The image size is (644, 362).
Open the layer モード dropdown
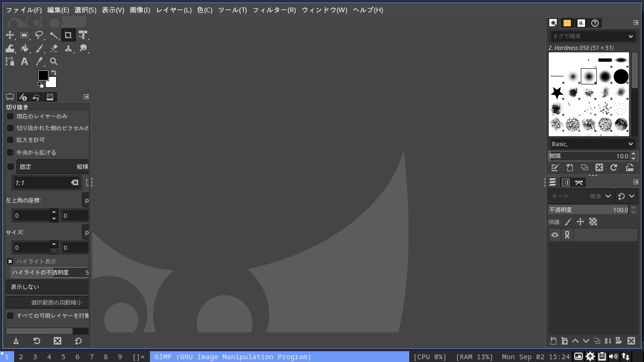[581, 196]
